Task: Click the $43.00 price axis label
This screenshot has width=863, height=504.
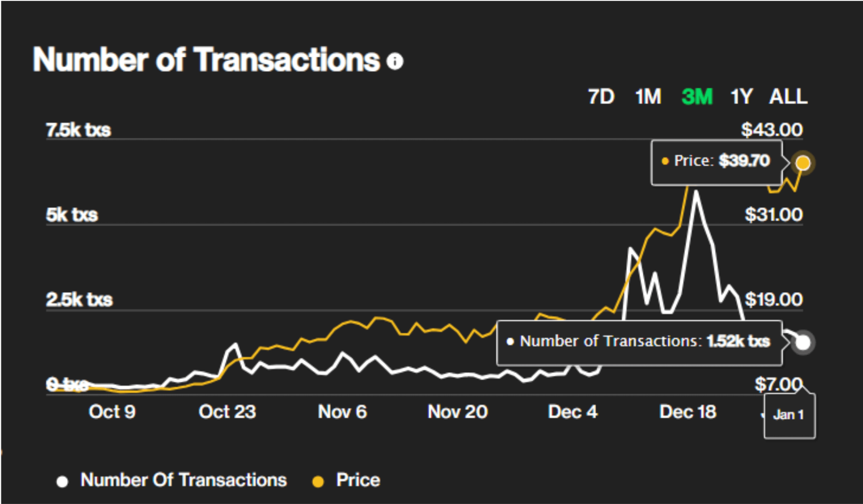Action: (x=772, y=129)
